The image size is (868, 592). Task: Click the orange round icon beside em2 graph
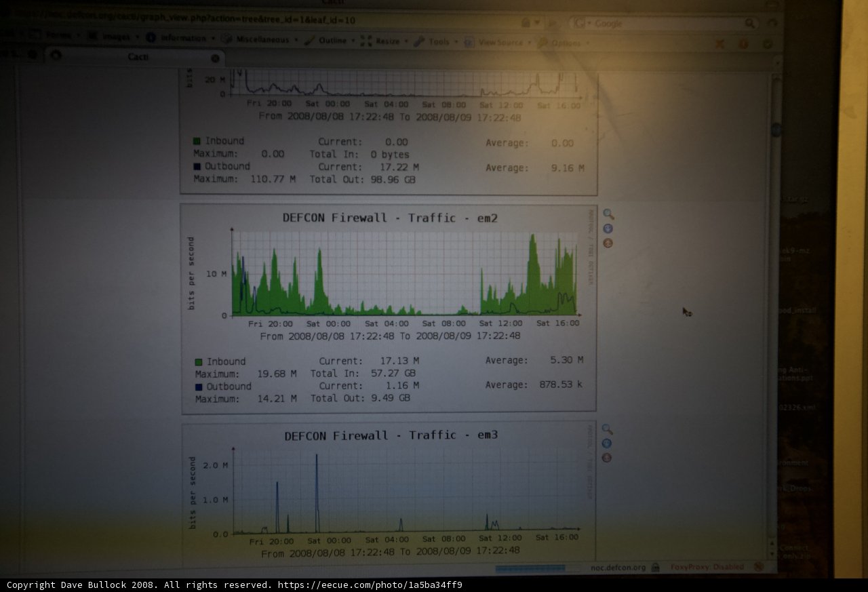click(x=608, y=243)
